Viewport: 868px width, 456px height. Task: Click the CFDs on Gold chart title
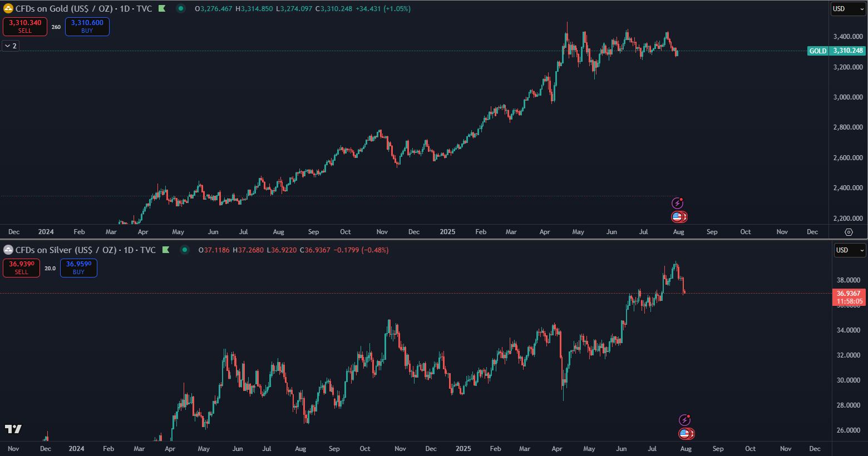[83, 9]
